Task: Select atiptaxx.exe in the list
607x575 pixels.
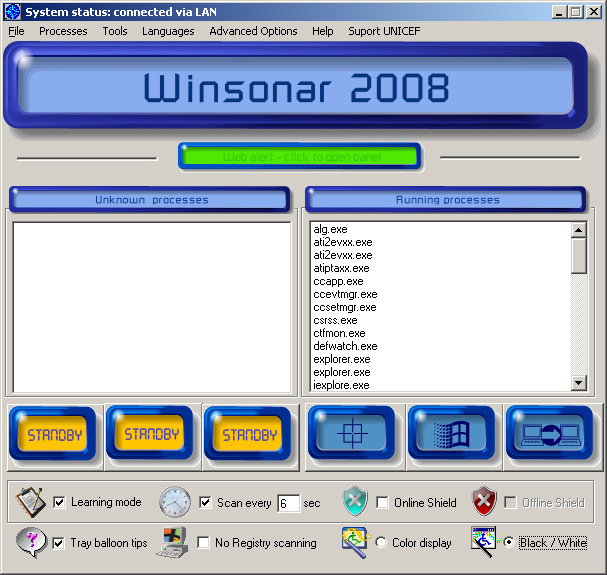Action: coord(341,268)
